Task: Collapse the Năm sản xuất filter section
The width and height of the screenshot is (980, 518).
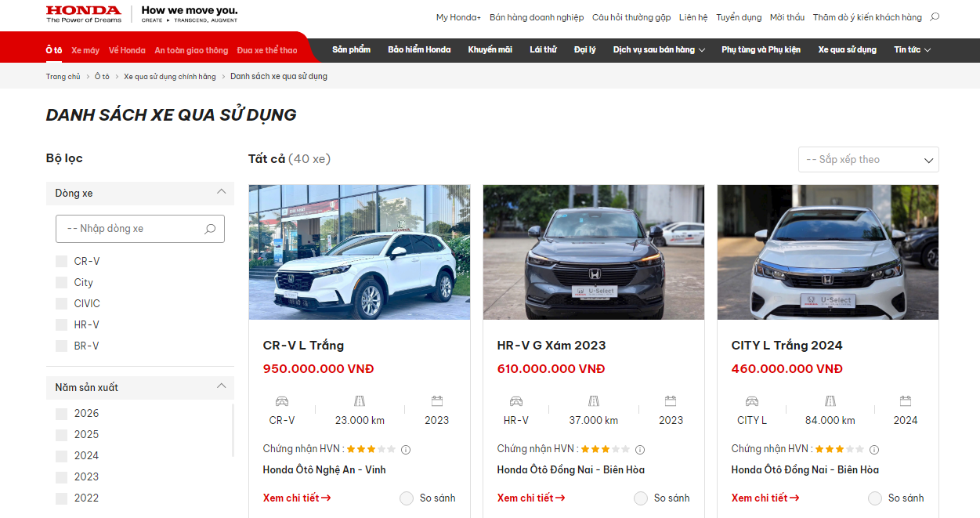Action: tap(221, 386)
